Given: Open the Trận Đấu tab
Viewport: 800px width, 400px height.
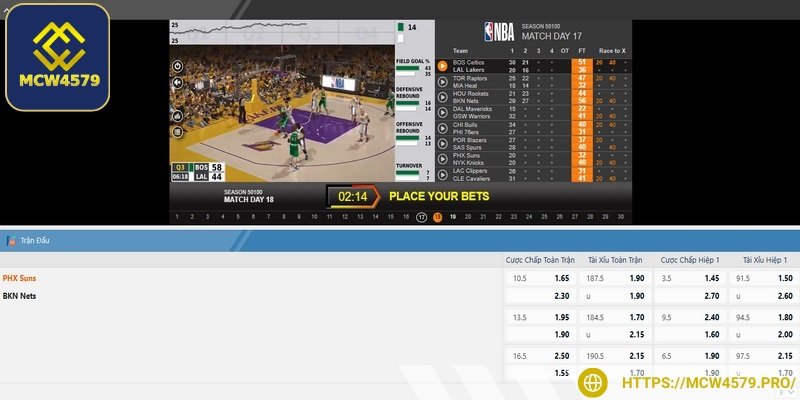Looking at the screenshot, I should click(x=35, y=241).
